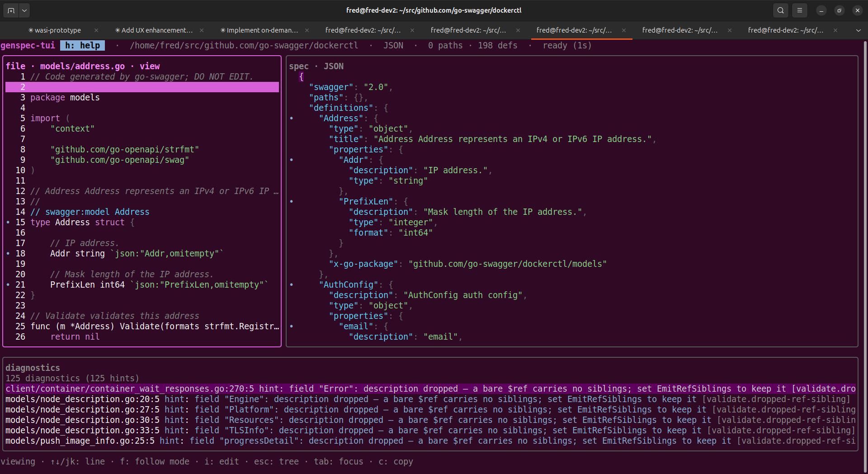The image size is (868, 474).
Task: Select the "paths": {} line
Action: coord(338,97)
